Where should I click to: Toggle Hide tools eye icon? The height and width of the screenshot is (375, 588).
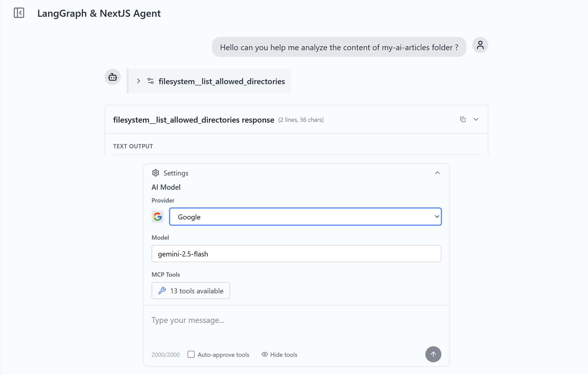point(265,354)
